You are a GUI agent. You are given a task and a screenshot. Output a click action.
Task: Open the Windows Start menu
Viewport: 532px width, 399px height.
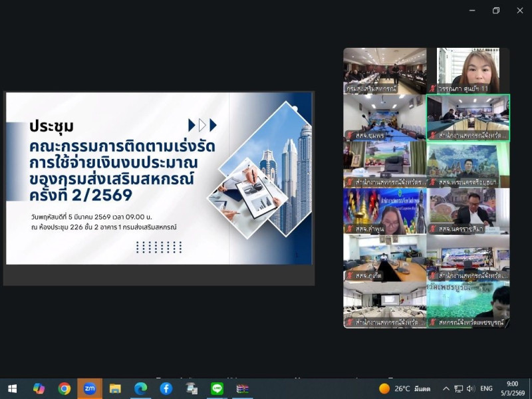point(12,388)
